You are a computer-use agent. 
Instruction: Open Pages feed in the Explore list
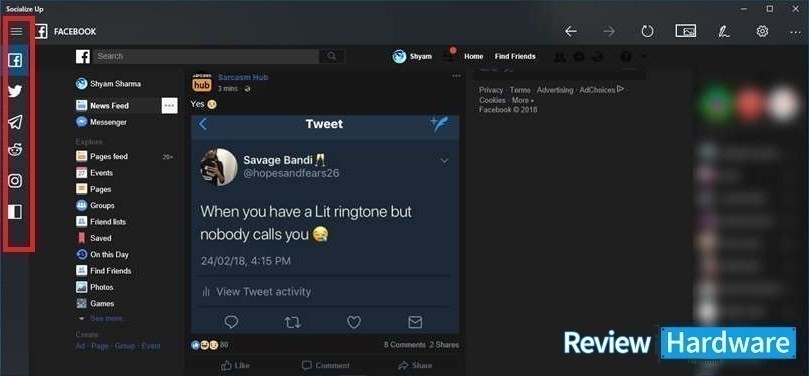102,156
